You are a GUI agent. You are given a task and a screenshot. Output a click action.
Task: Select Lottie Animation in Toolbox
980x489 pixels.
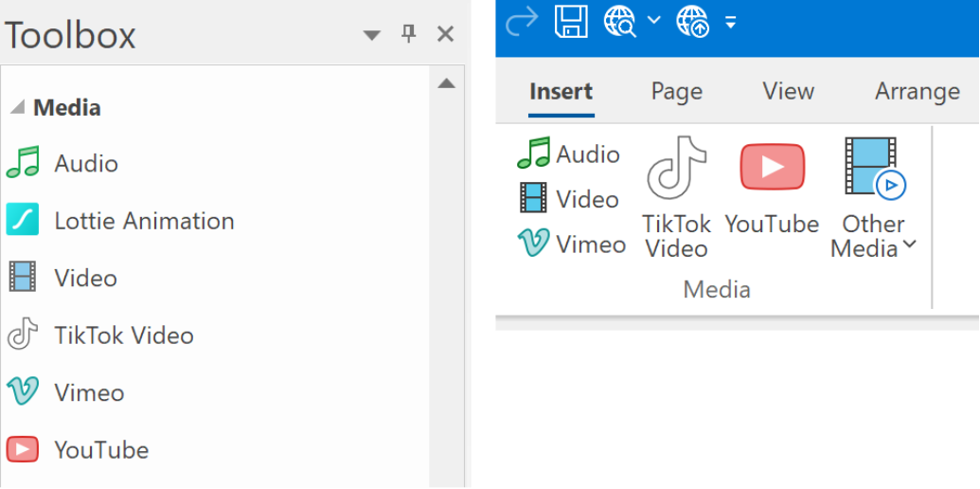pyautogui.click(x=120, y=221)
